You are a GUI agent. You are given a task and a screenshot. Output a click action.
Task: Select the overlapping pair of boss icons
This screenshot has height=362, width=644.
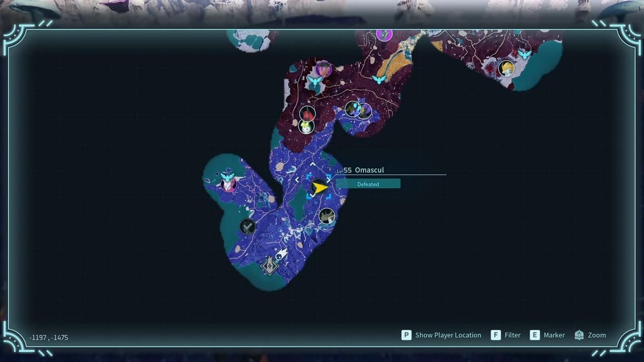(x=358, y=110)
